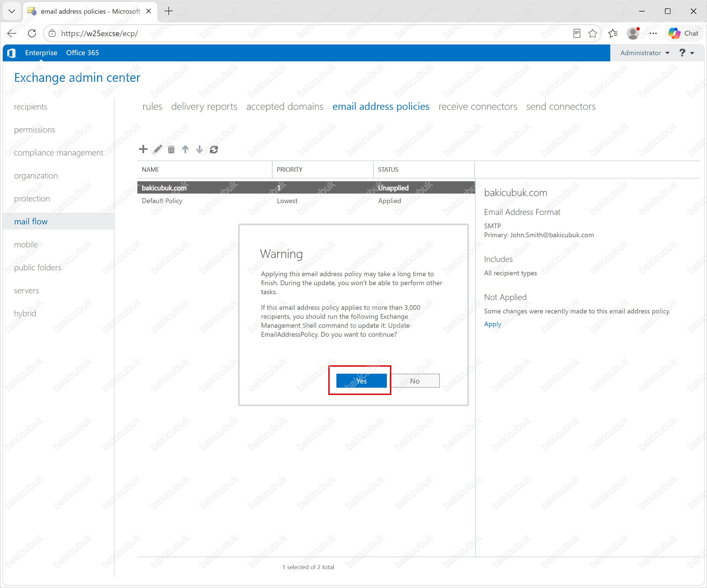Open the rules tab
This screenshot has height=588, width=707.
152,107
